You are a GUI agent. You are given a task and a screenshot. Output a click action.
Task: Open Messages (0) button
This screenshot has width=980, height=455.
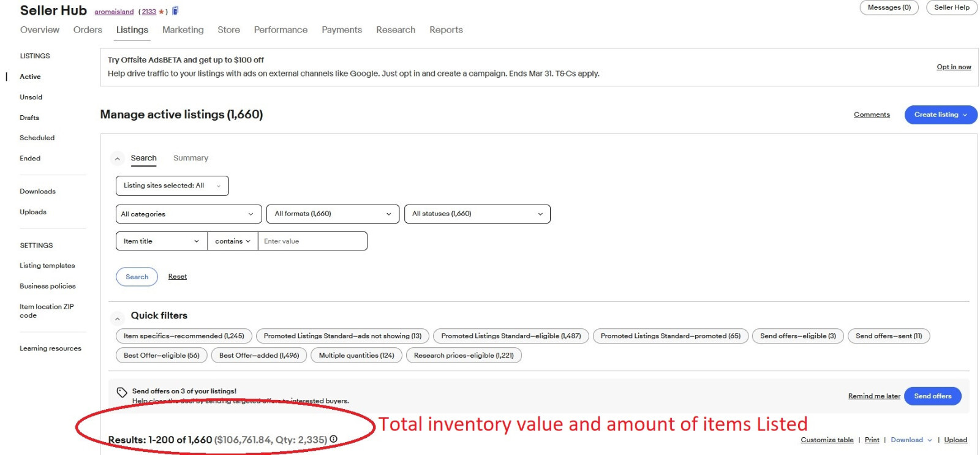pos(889,7)
